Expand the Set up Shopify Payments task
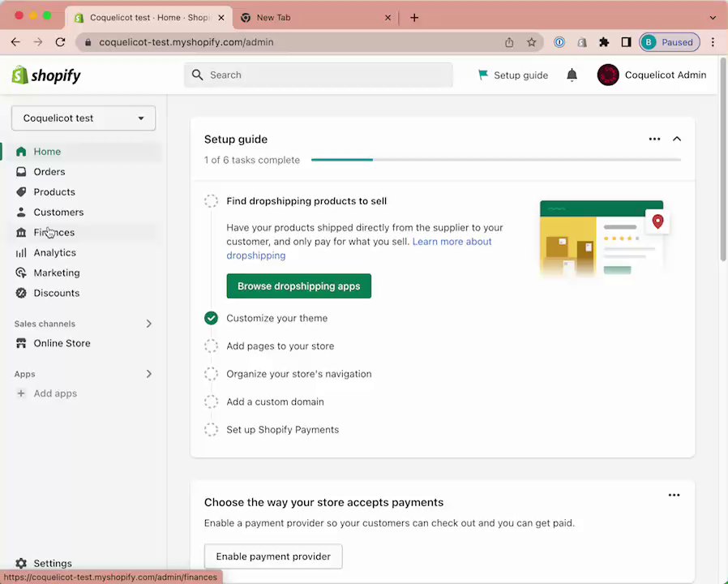Image resolution: width=728 pixels, height=584 pixels. coord(283,430)
